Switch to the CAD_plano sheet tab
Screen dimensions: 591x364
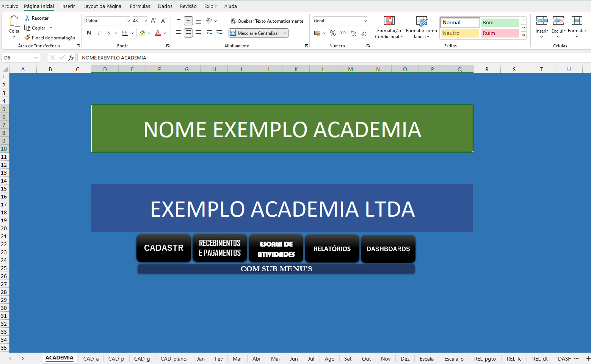coord(173,359)
